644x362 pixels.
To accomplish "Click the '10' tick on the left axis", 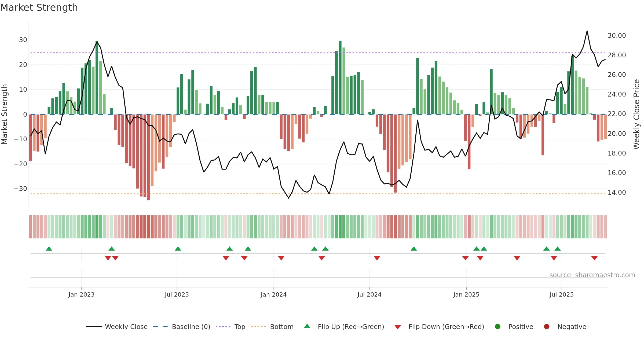I will (x=23, y=90).
